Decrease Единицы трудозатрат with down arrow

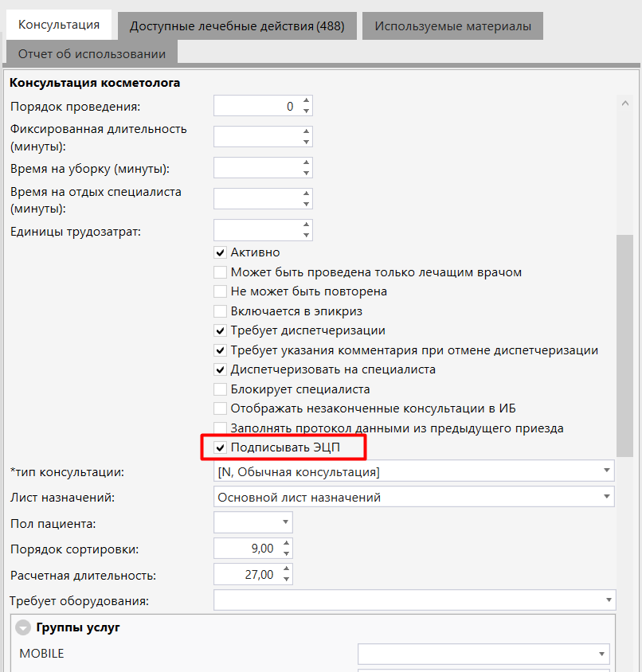point(306,236)
